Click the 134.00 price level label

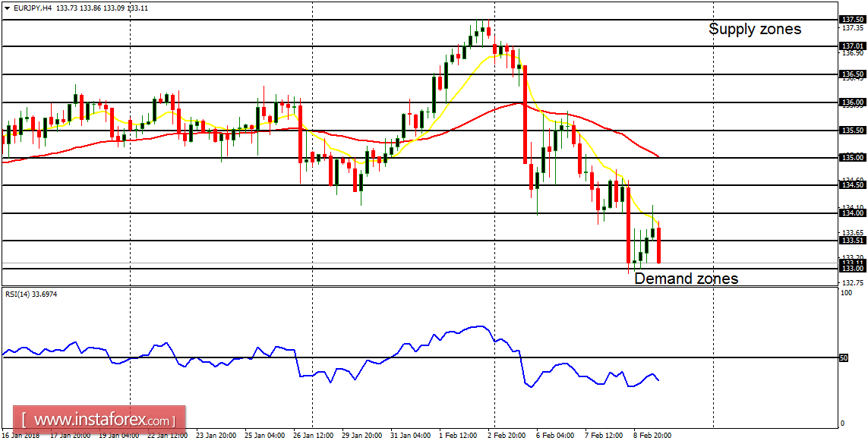click(x=852, y=213)
